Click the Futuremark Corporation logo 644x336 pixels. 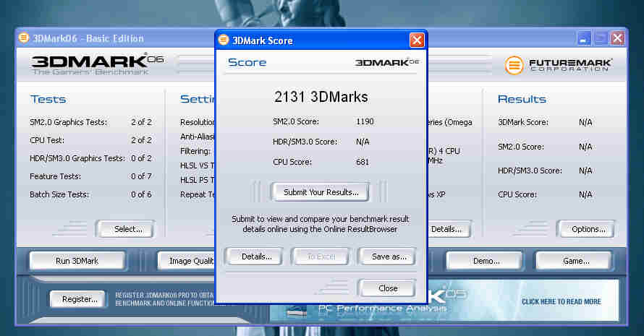558,64
